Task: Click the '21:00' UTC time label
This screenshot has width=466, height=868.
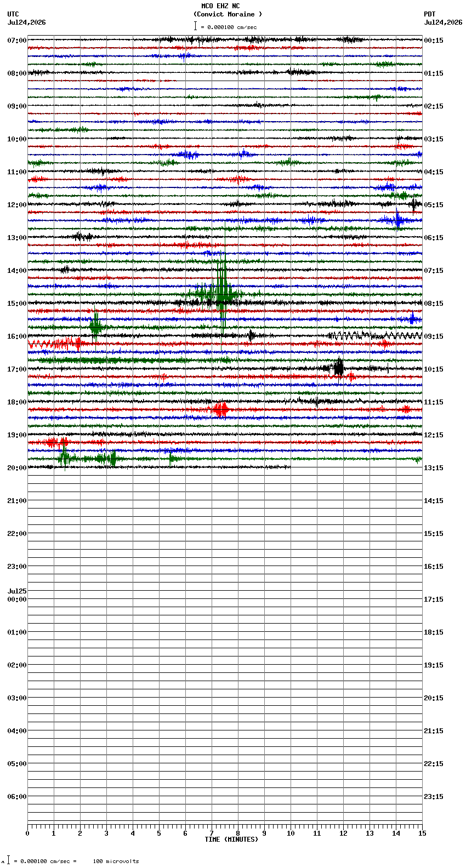Action: [17, 501]
